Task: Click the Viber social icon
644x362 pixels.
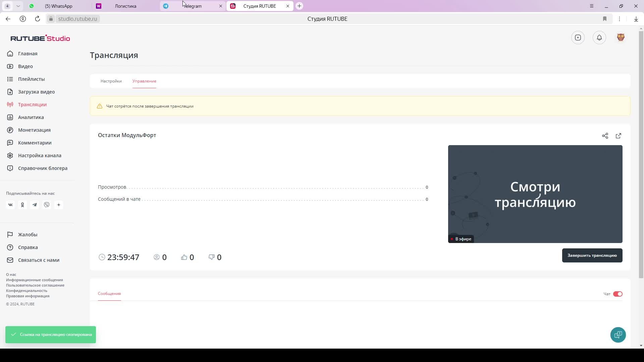Action: [47, 205]
